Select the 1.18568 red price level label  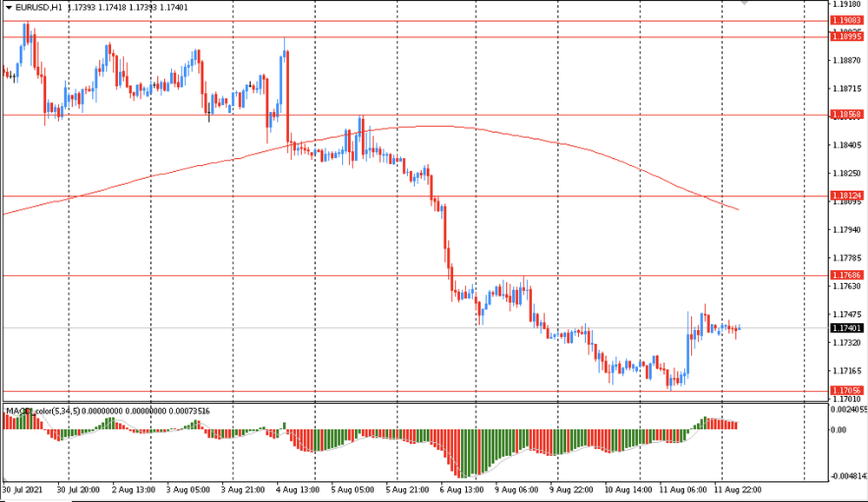(x=847, y=115)
